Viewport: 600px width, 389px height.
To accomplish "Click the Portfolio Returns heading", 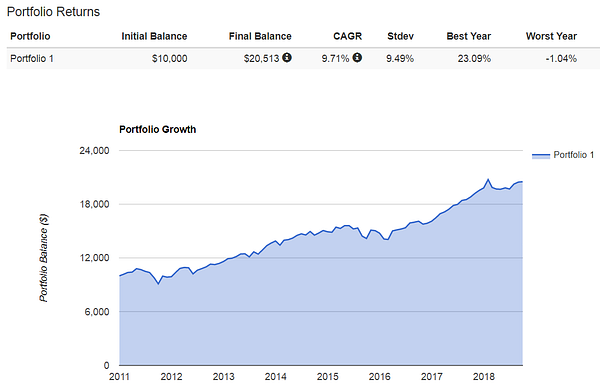I will (54, 12).
